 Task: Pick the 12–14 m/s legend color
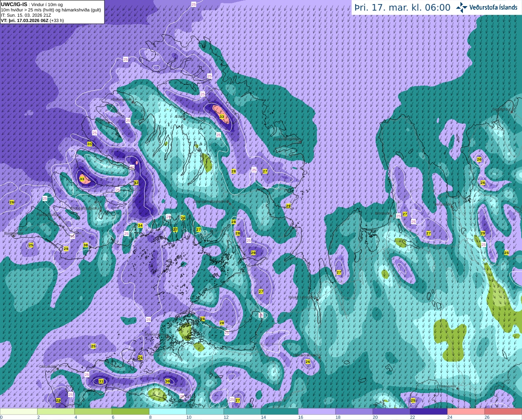click(x=242, y=411)
